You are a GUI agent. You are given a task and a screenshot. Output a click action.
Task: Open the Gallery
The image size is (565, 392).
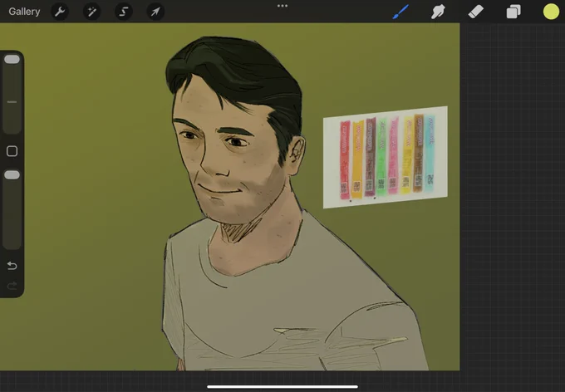pyautogui.click(x=24, y=12)
